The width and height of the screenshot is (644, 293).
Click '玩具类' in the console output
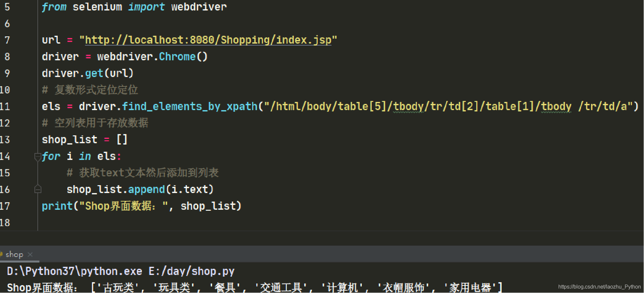(174, 287)
